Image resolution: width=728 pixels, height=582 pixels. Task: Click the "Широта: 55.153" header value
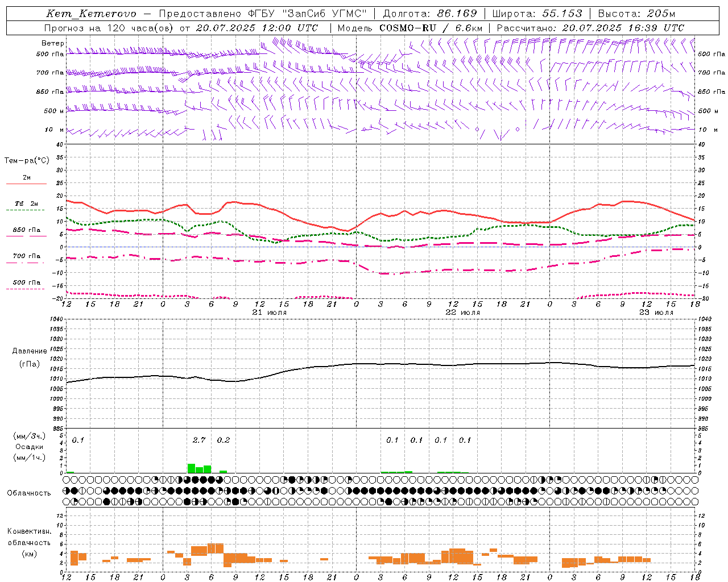(x=537, y=14)
